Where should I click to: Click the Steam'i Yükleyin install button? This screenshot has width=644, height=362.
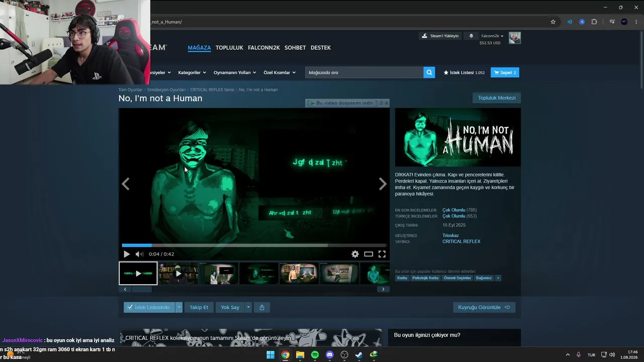point(440,36)
